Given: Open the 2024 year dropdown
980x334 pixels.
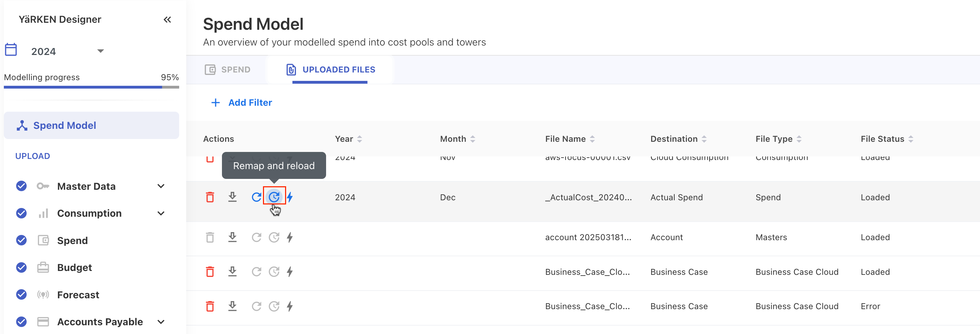Looking at the screenshot, I should (x=100, y=51).
